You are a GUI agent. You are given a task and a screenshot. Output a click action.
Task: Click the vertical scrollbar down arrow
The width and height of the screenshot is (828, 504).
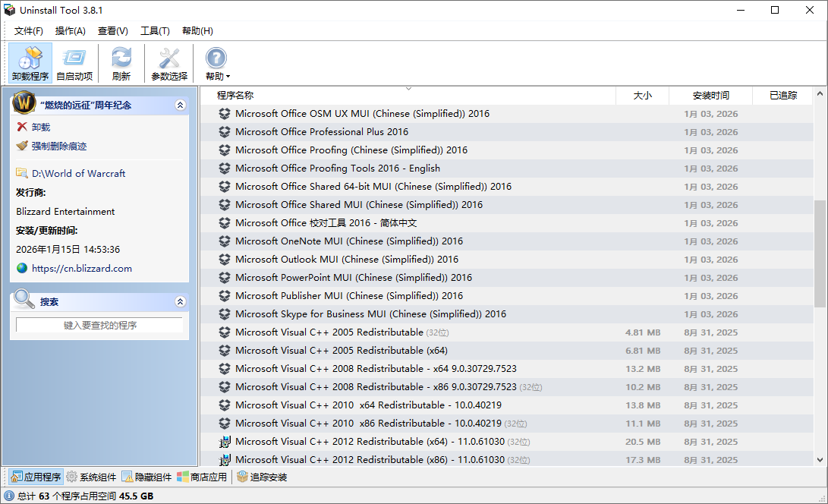click(821, 460)
